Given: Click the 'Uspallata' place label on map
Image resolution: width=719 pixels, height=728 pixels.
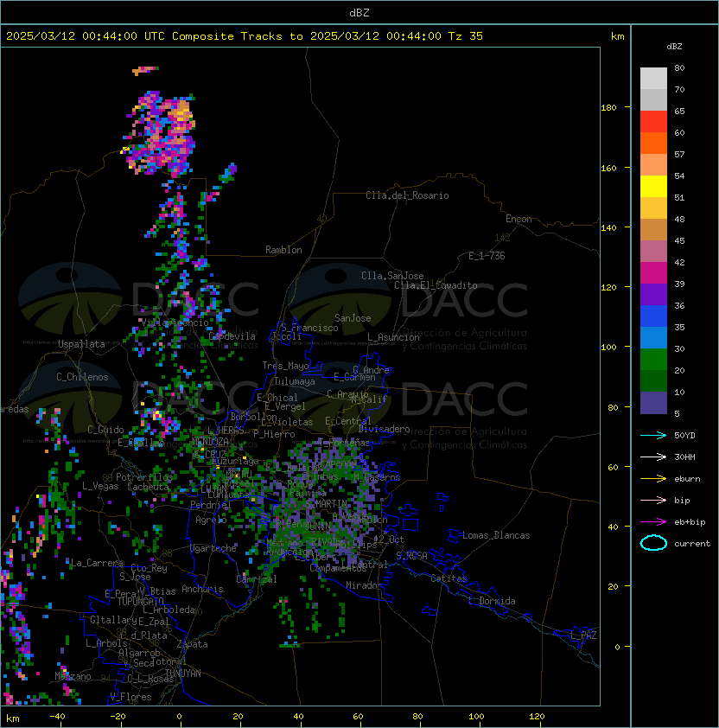Looking at the screenshot, I should 81,344.
